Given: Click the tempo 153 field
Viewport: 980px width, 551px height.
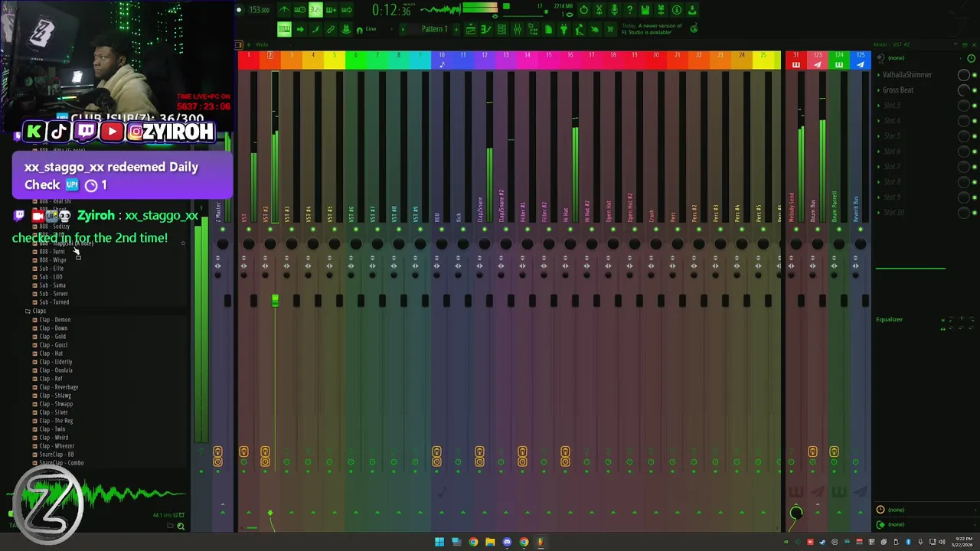Looking at the screenshot, I should (259, 10).
